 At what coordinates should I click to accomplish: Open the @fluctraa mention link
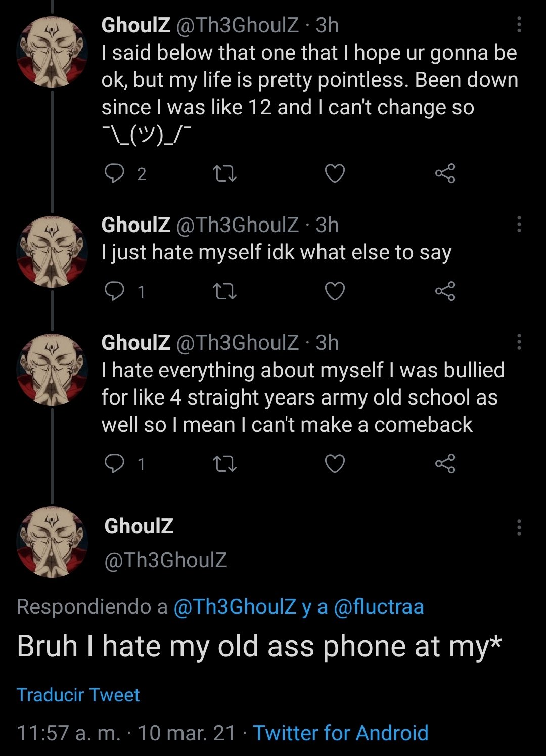(379, 606)
